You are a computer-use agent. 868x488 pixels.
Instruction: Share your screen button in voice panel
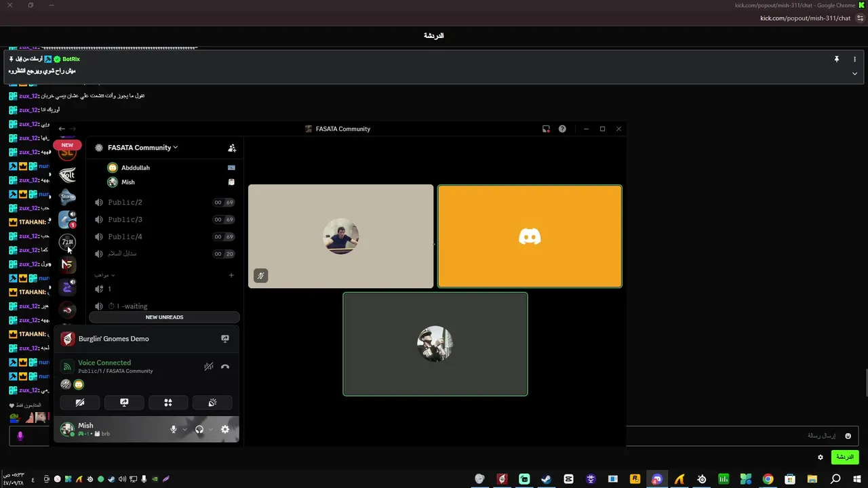(x=124, y=403)
